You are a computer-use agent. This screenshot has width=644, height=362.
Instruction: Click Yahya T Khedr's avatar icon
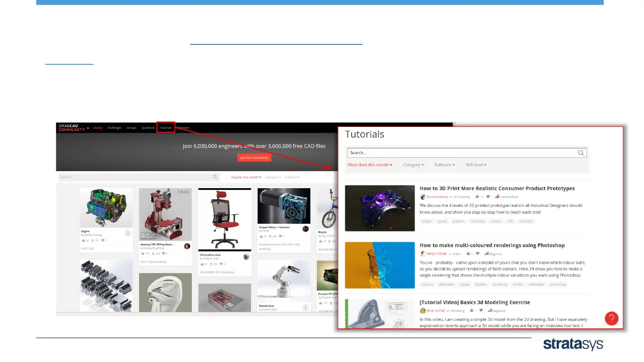coord(423,253)
